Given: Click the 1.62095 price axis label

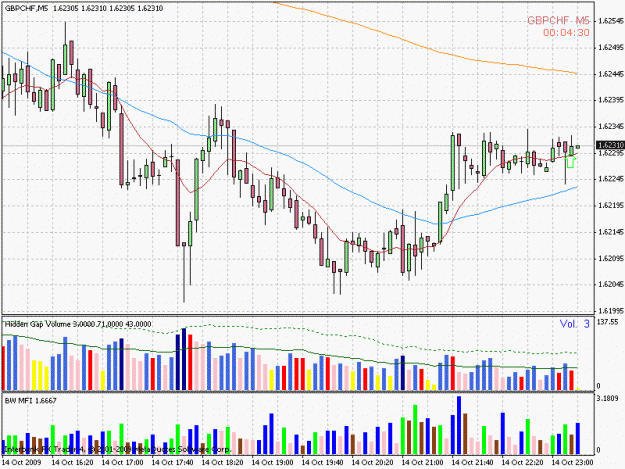Looking at the screenshot, I should pos(611,258).
